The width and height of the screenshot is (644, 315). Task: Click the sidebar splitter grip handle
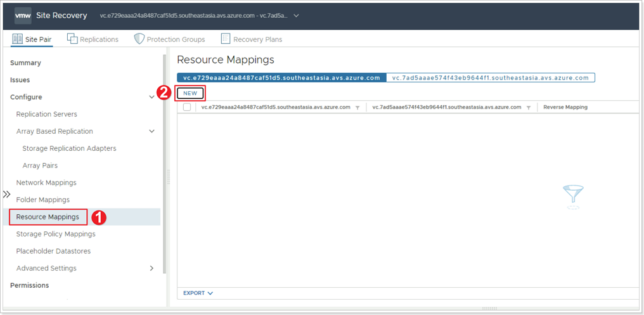pos(169,177)
